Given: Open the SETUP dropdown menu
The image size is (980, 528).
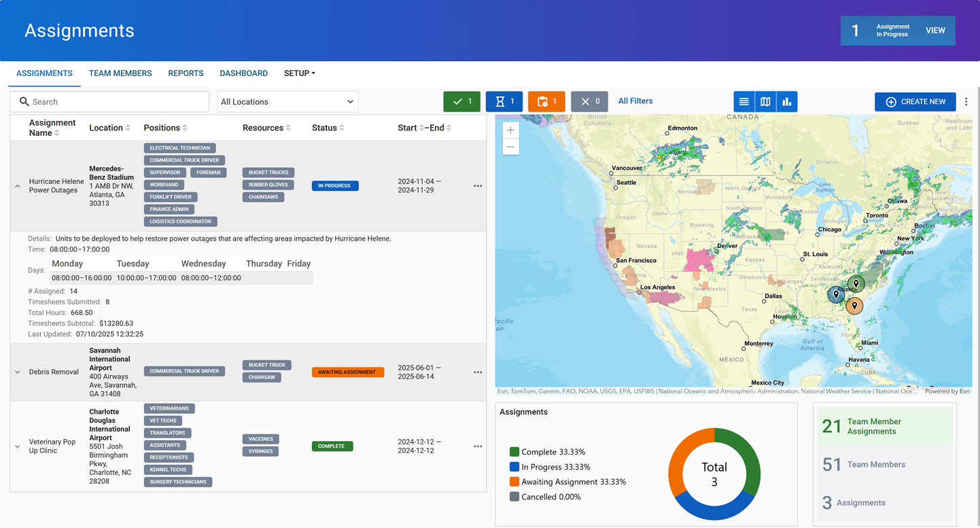Looking at the screenshot, I should 299,73.
